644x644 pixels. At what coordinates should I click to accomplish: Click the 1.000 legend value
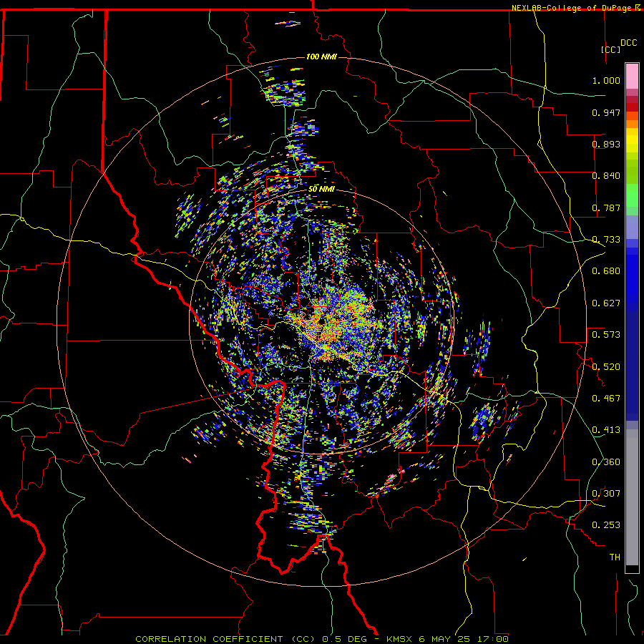606,80
